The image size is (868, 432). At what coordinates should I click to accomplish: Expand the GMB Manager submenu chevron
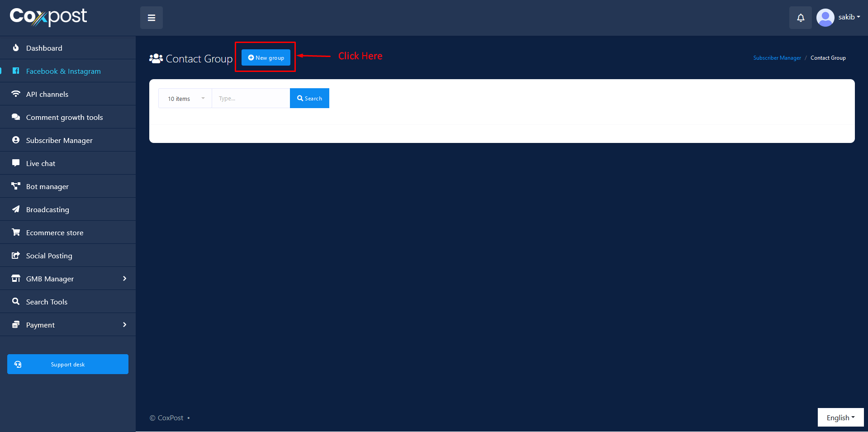click(x=124, y=279)
